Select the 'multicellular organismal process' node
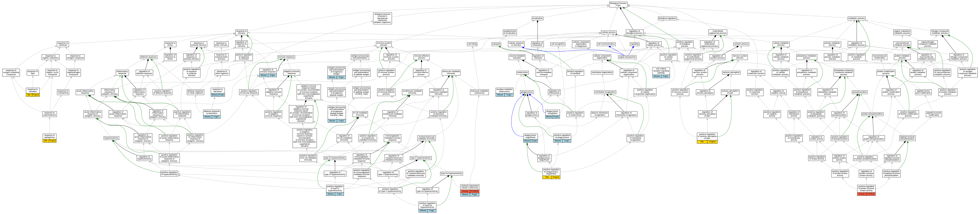The height and width of the screenshot is (214, 980). pos(717,32)
